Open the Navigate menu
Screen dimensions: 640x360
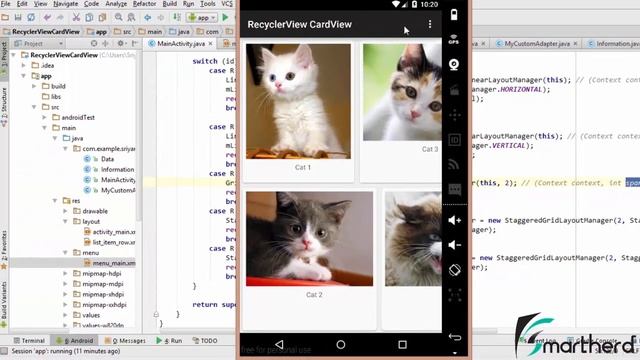[x=65, y=4]
